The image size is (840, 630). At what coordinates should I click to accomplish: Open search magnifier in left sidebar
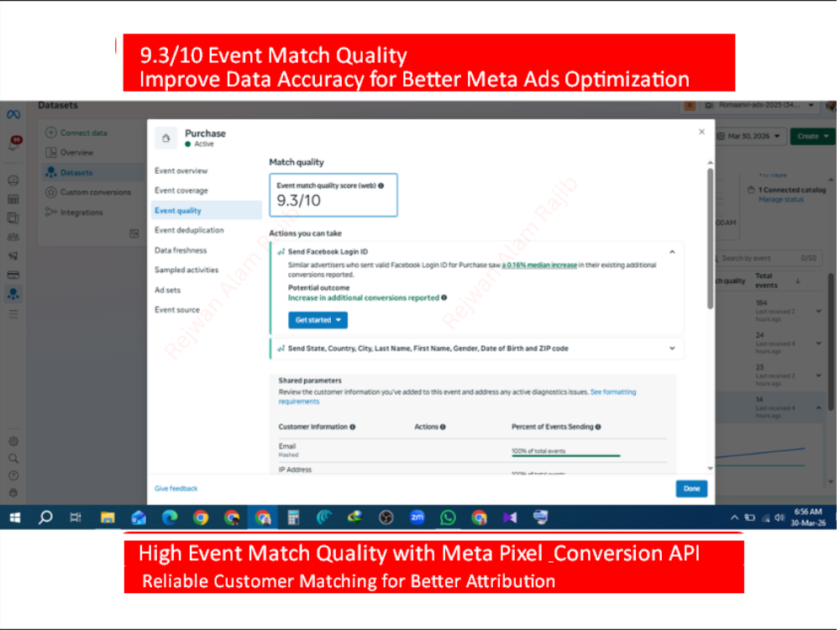click(13, 459)
